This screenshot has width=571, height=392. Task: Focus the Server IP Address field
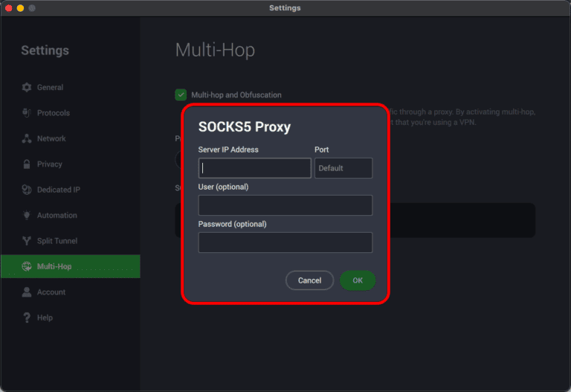(x=254, y=168)
